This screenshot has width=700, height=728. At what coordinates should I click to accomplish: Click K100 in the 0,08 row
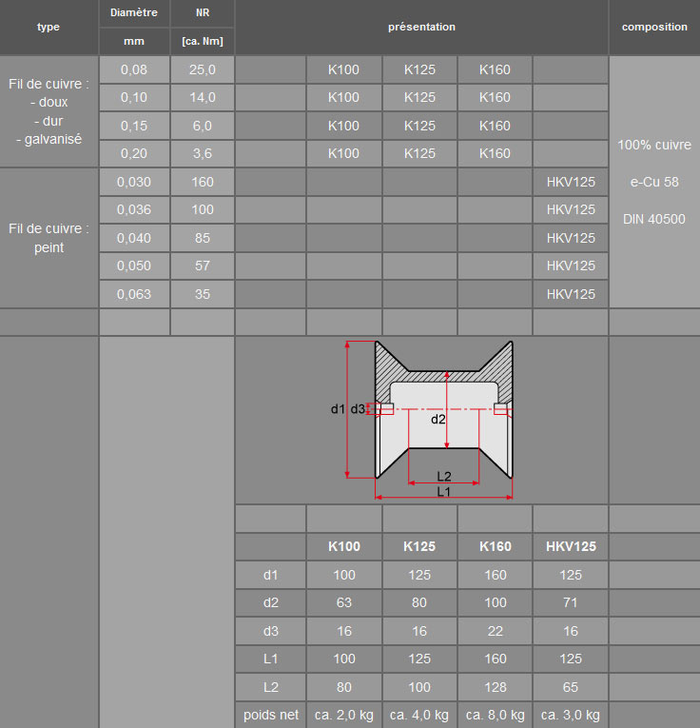(343, 69)
